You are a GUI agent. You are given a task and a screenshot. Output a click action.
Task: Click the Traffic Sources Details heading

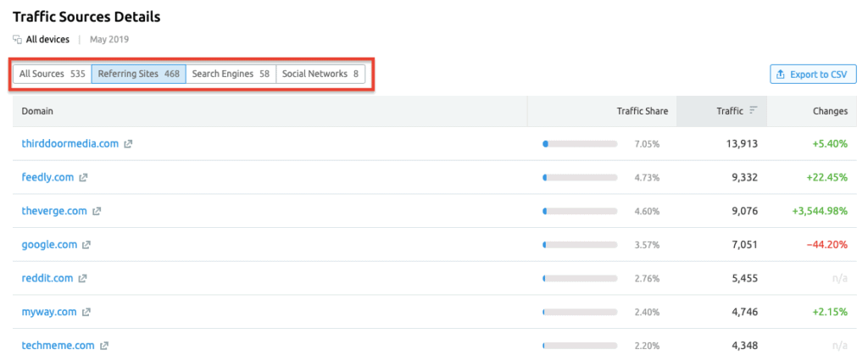pyautogui.click(x=86, y=17)
